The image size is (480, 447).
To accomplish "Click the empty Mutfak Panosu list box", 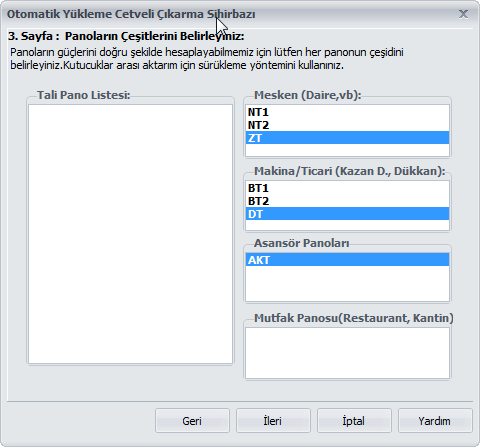I will (347, 353).
